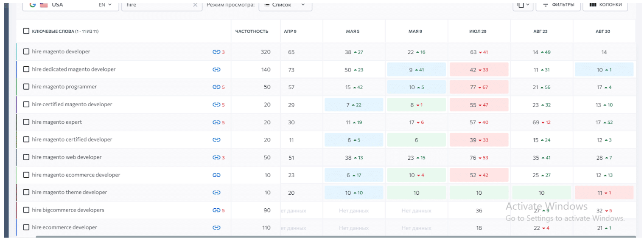Viewport: 644px width, 244px height.
Task: Click green '6' МАЯ 9 cell in certified developer row
Action: pos(416,140)
